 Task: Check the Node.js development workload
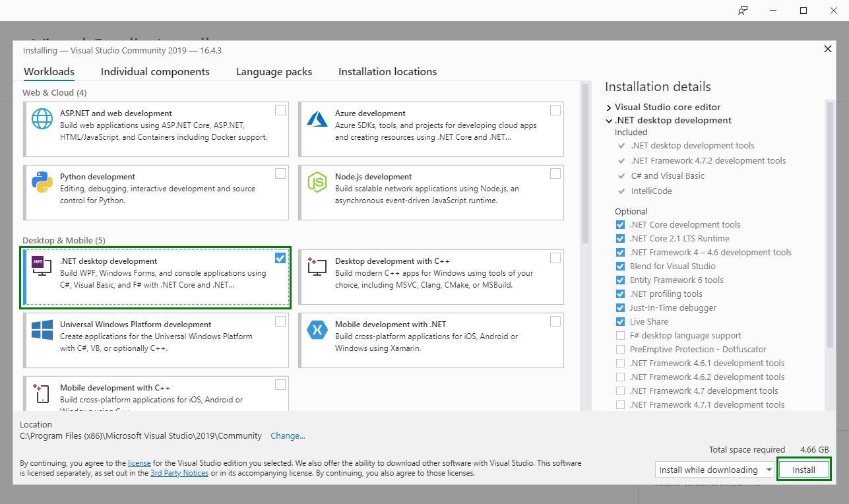coord(555,173)
